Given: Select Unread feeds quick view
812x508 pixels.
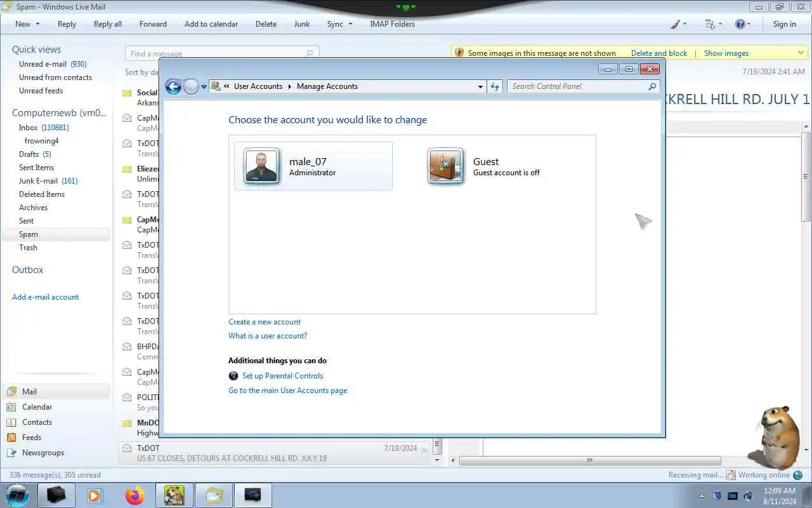Looking at the screenshot, I should coord(41,91).
